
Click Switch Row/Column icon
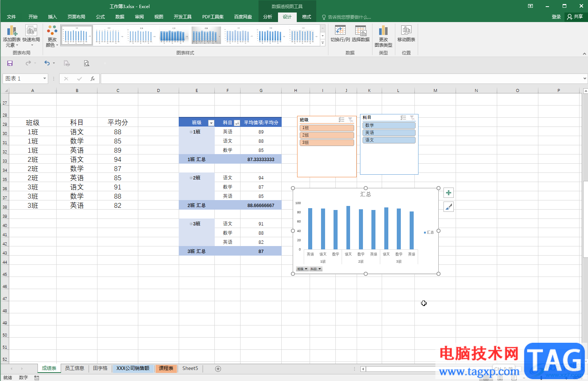[x=340, y=33]
